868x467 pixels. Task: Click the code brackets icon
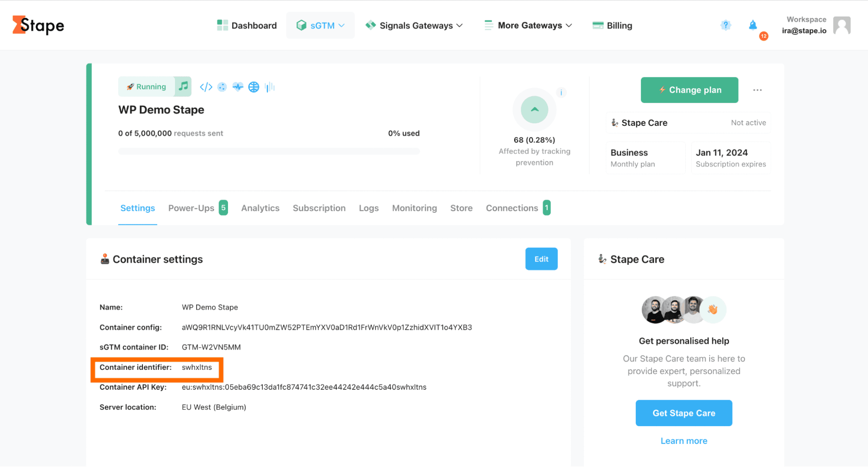(206, 87)
